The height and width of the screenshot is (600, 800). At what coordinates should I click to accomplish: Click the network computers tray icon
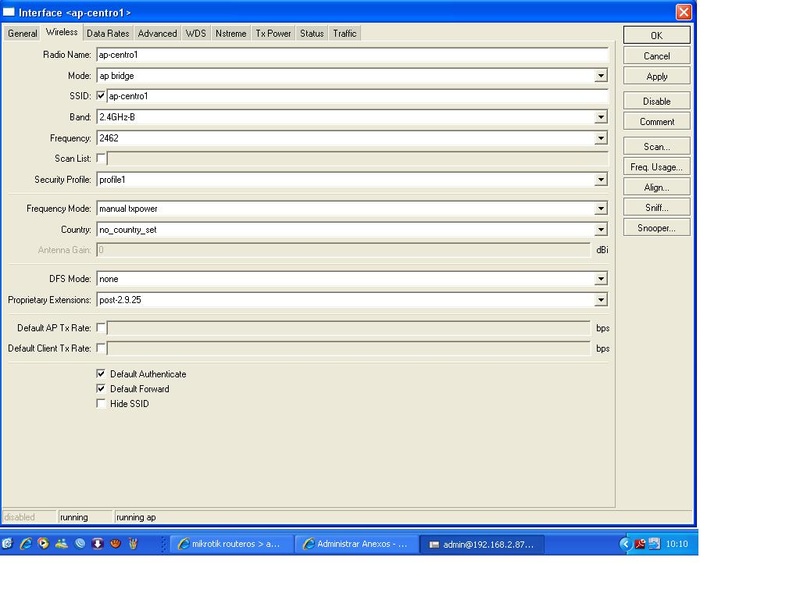(655, 544)
